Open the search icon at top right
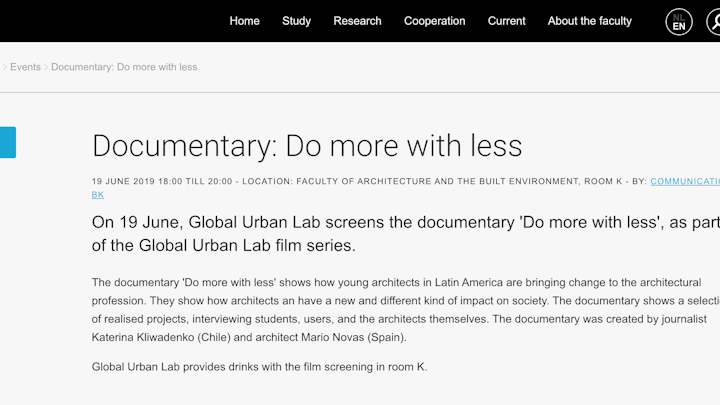This screenshot has height=405, width=720. click(714, 22)
